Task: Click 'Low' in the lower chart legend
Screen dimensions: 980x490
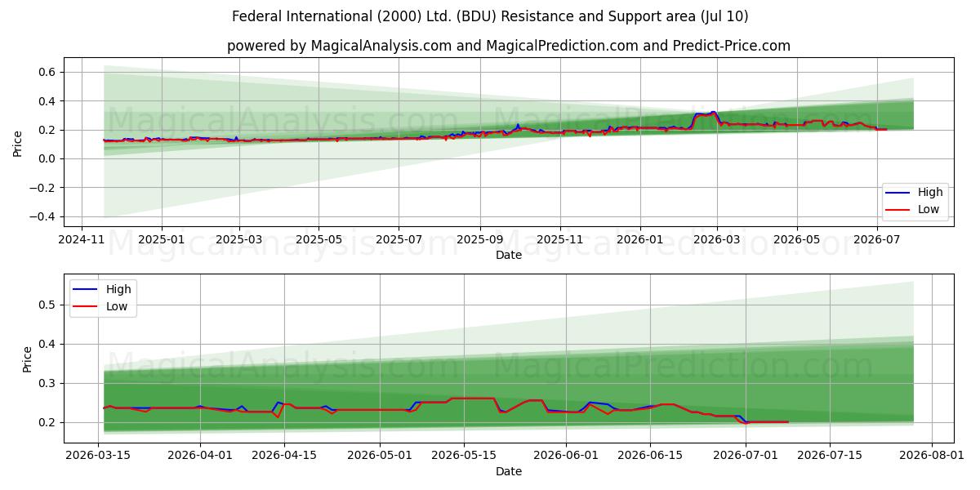Action: coord(117,306)
